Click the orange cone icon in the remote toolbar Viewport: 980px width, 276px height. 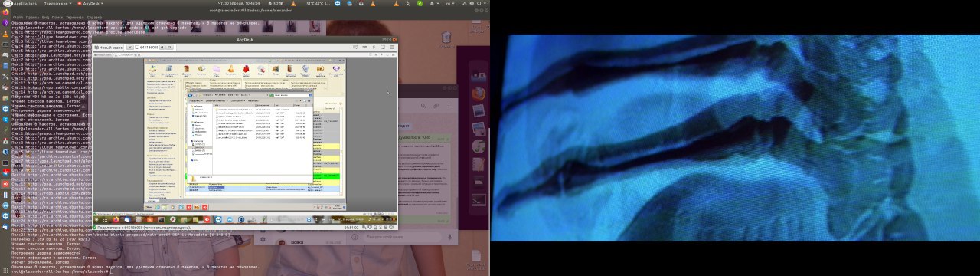pyautogui.click(x=230, y=69)
